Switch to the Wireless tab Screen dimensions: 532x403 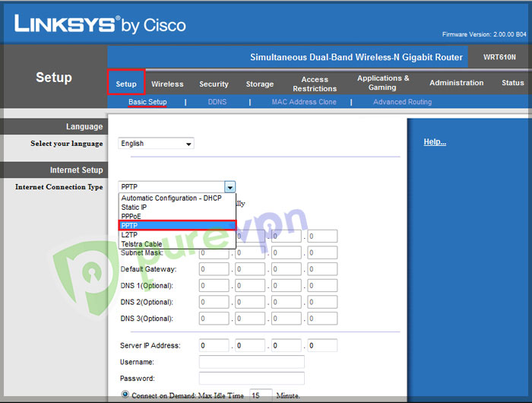(167, 84)
